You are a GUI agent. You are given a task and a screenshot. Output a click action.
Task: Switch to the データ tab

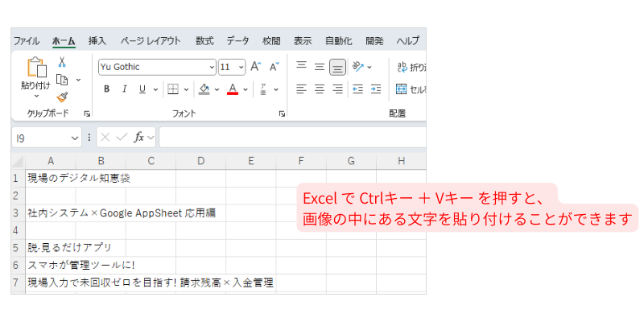pyautogui.click(x=237, y=41)
